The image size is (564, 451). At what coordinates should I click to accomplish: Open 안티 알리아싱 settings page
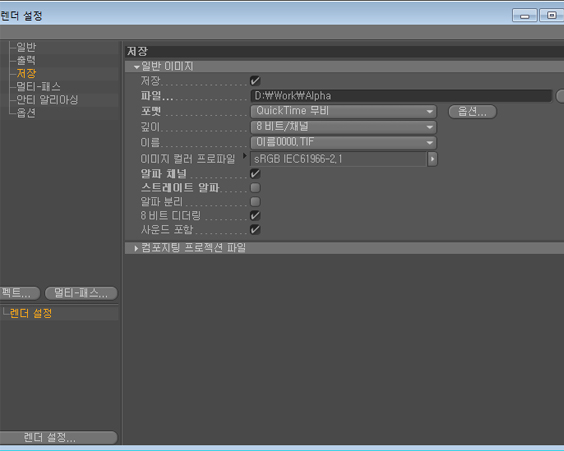click(x=47, y=100)
